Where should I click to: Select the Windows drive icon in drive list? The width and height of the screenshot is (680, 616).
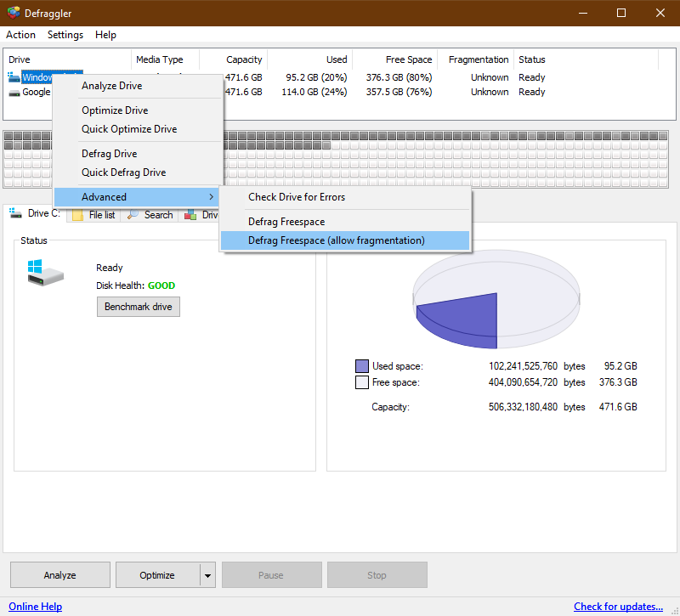14,77
